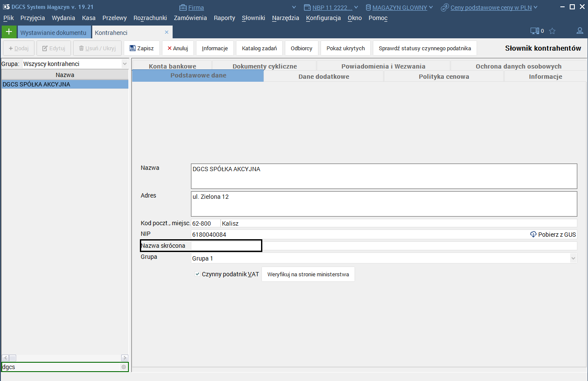Switch to the Informacje tab in contractor panel
Image resolution: width=588 pixels, height=381 pixels.
[545, 76]
